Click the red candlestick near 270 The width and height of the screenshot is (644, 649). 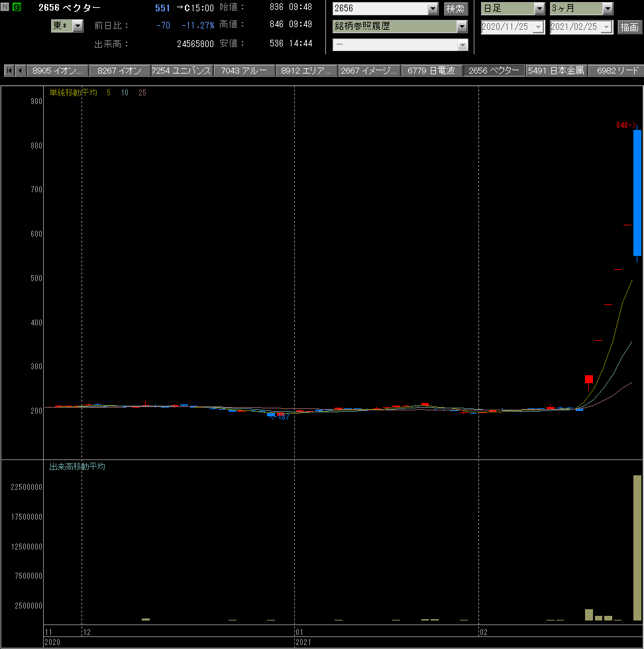click(589, 379)
